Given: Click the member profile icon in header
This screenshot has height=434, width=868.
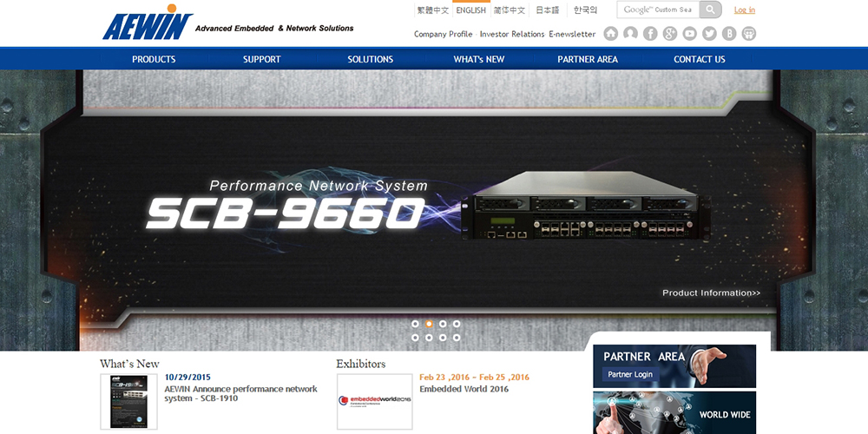Looking at the screenshot, I should click(x=630, y=34).
